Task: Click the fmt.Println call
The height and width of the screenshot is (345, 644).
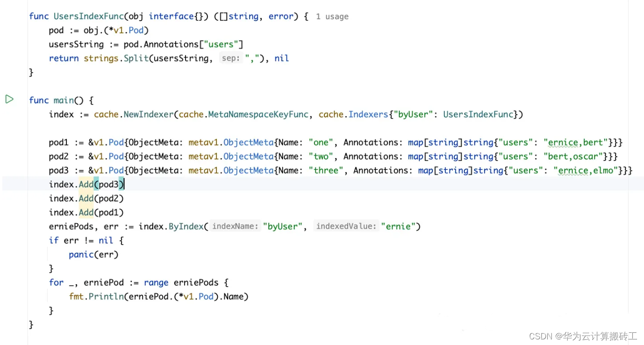Action: point(96,296)
